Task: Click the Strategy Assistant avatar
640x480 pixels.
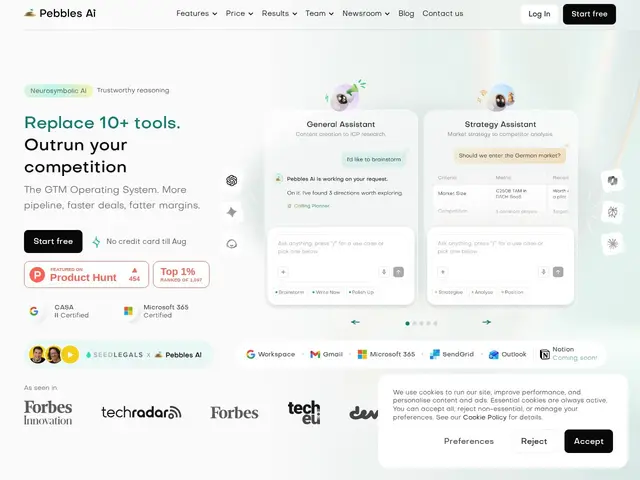Action: 501,97
